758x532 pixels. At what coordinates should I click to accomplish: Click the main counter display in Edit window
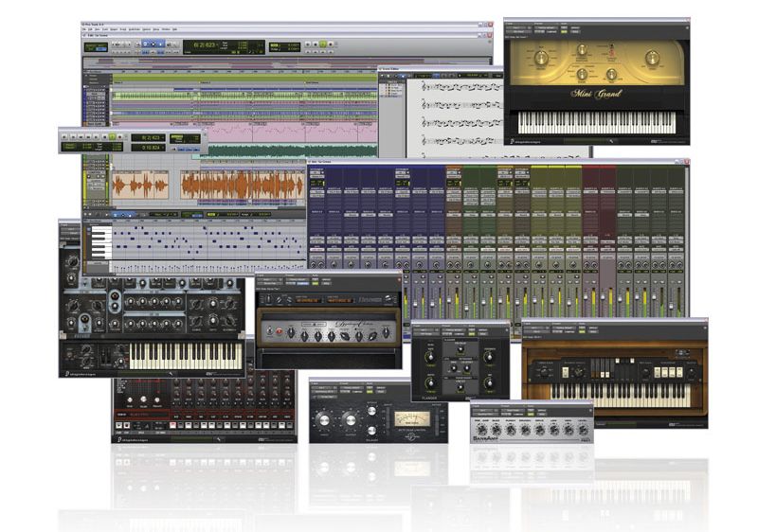(x=205, y=44)
